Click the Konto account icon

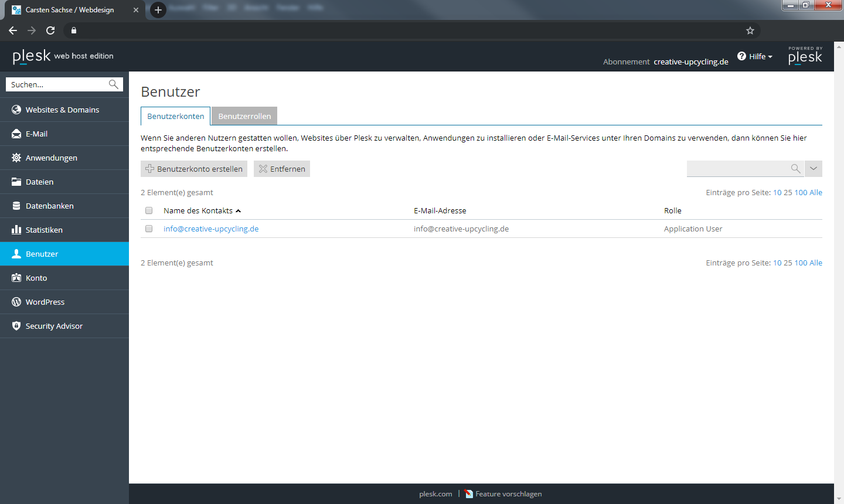(16, 278)
